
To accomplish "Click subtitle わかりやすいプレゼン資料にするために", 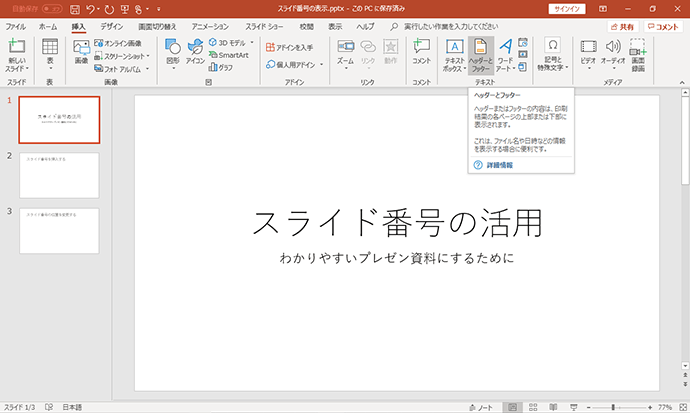I will click(x=397, y=258).
